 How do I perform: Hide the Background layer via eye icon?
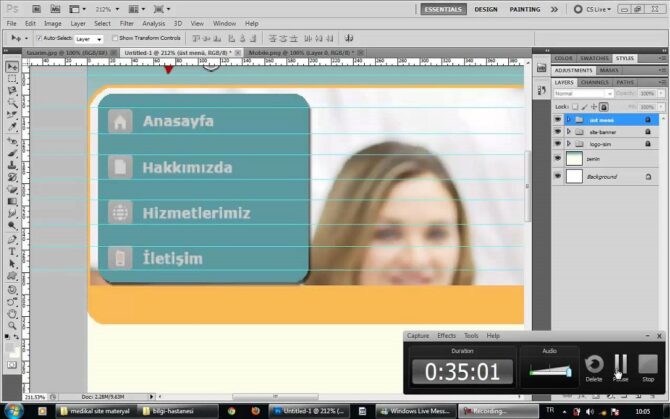pos(558,176)
